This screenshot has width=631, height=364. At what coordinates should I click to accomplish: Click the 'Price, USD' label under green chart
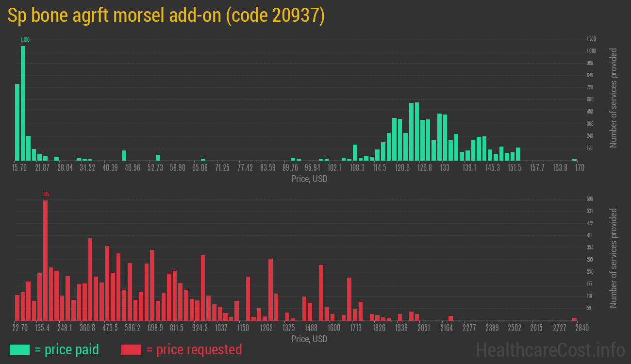coord(309,179)
